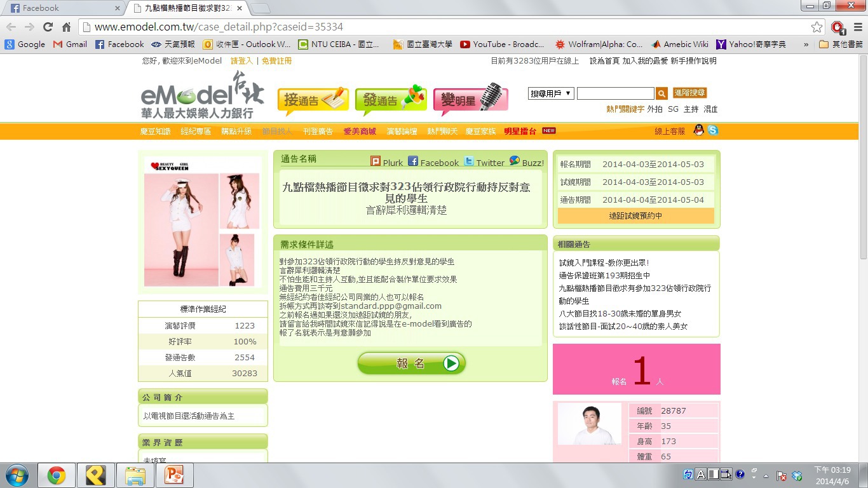Screen dimensions: 868x488
Task: Open related notice 通告保證班第193期招生中
Action: pyautogui.click(x=604, y=276)
